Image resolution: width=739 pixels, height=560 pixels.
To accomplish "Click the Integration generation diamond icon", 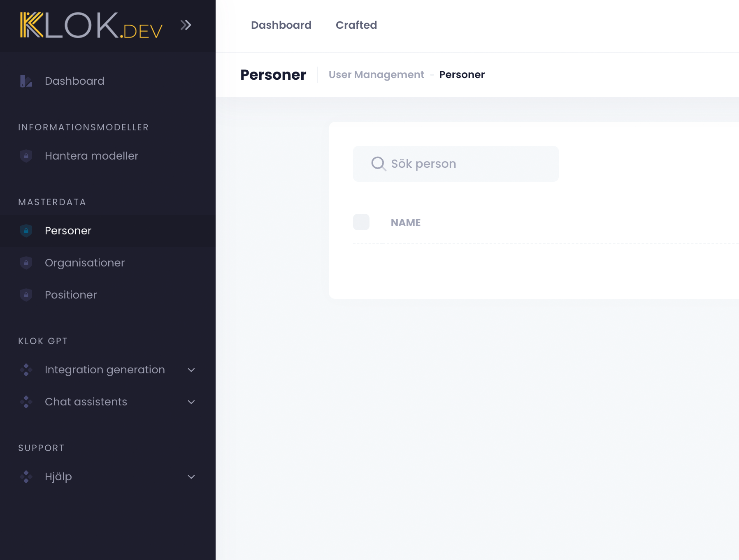I will [26, 370].
